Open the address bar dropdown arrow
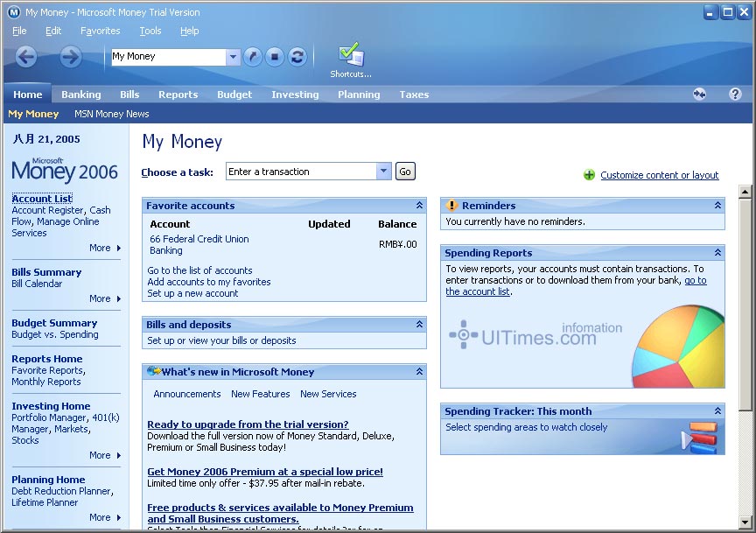 [233, 57]
